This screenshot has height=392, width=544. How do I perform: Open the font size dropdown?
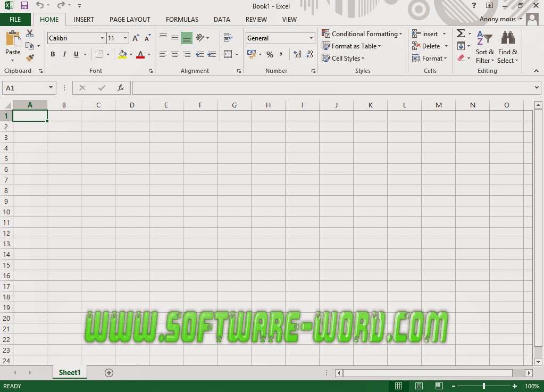(125, 38)
